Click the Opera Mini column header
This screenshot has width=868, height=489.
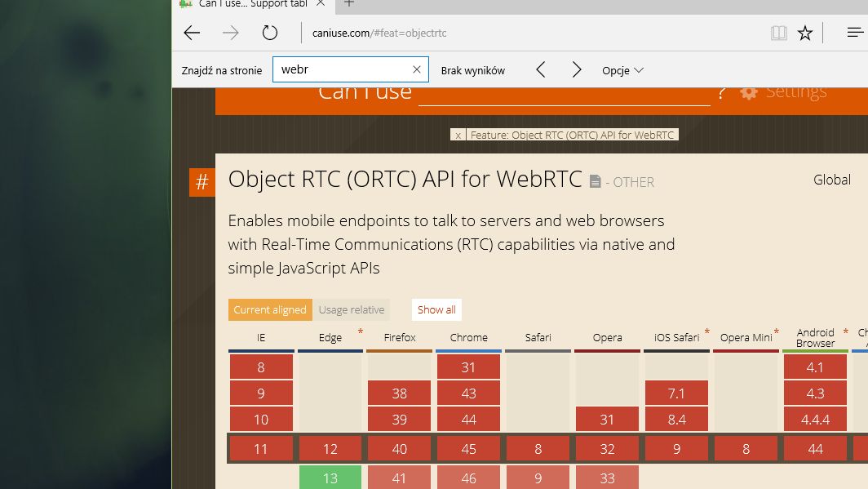[x=746, y=337]
